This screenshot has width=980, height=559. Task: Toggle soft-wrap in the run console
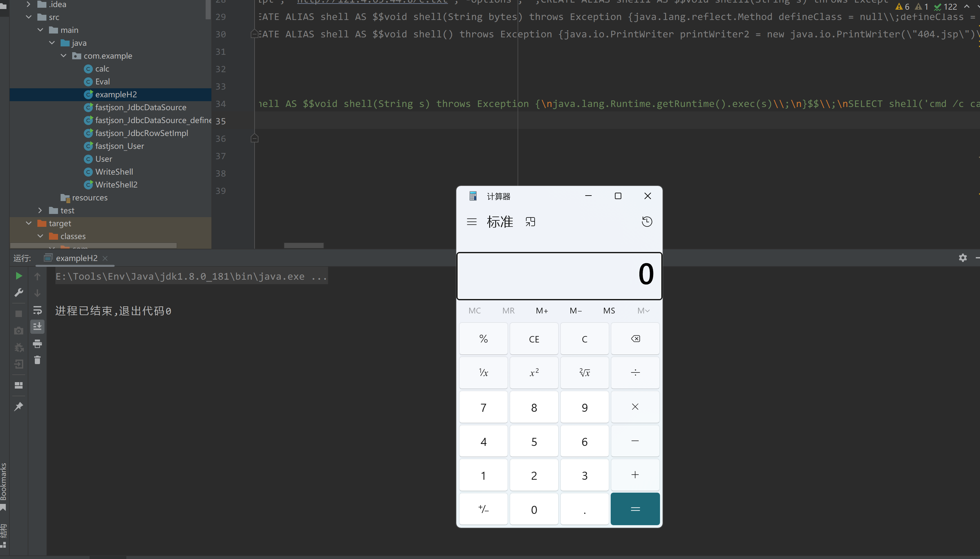[37, 310]
